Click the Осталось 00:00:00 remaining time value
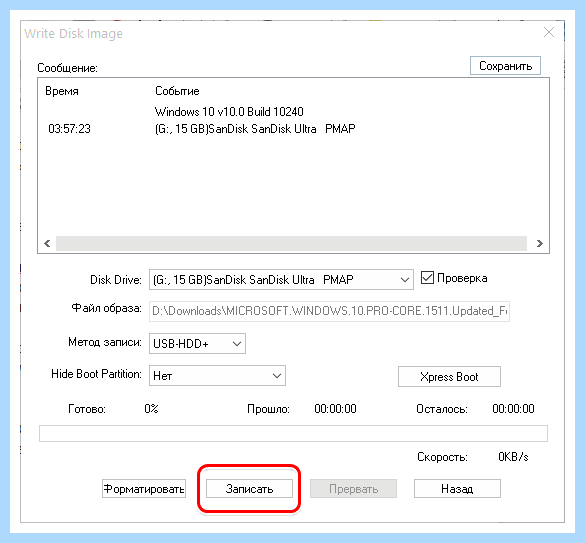Viewport: 585px width, 543px height. click(x=513, y=409)
